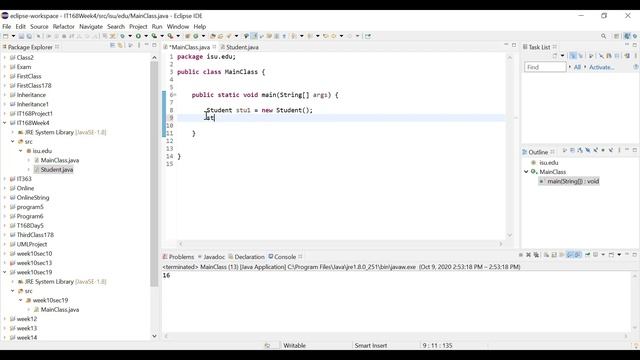Click the New Task icon in Task List
Screen dimensions: 640x360
(554, 56)
